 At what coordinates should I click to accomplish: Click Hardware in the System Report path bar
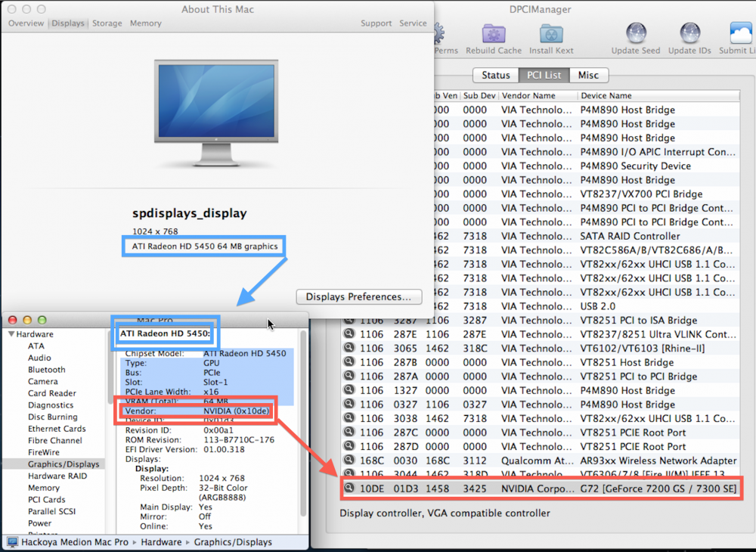coord(161,542)
